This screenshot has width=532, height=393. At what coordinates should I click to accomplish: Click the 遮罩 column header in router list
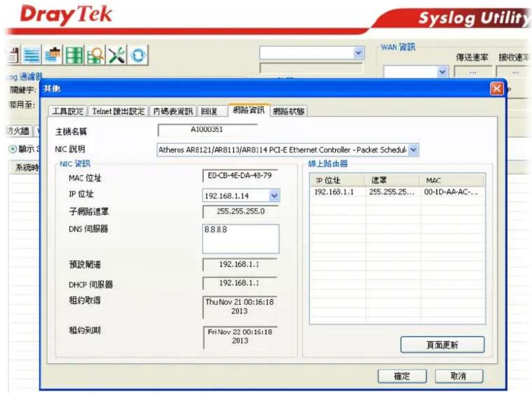[x=393, y=180]
